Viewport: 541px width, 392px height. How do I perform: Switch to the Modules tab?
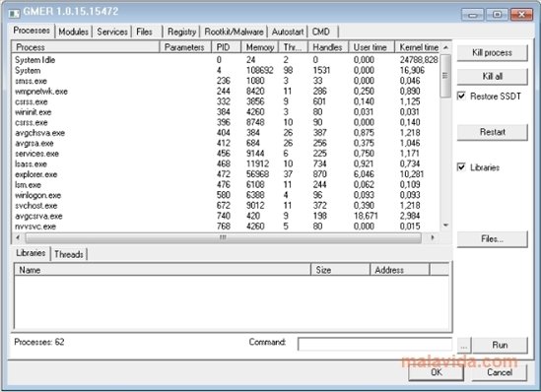pos(73,32)
